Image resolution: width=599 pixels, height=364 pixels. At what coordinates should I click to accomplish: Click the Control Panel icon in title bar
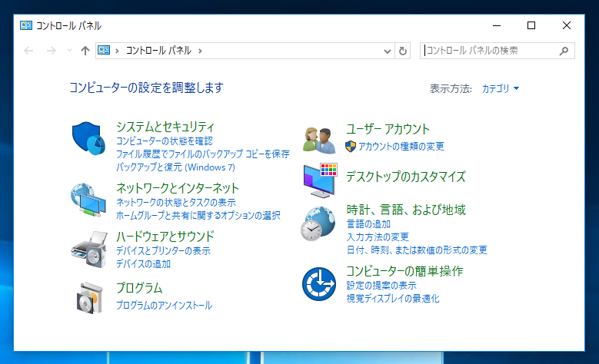26,25
